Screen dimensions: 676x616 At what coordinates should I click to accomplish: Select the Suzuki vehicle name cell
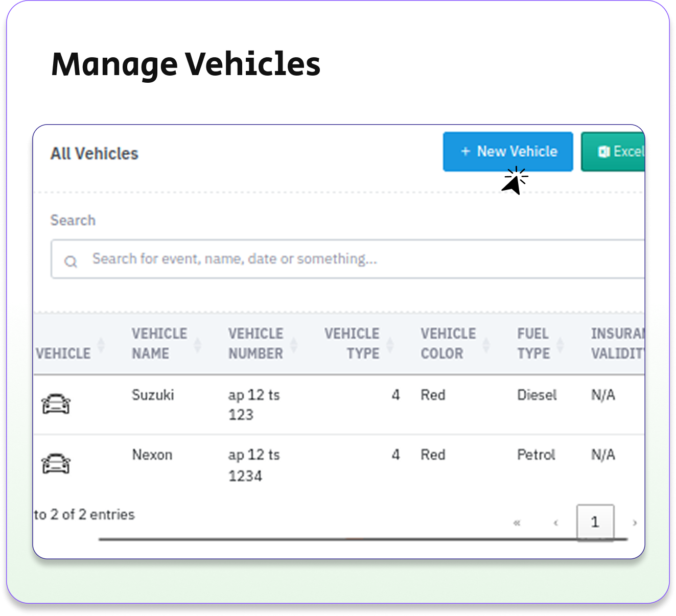click(153, 395)
